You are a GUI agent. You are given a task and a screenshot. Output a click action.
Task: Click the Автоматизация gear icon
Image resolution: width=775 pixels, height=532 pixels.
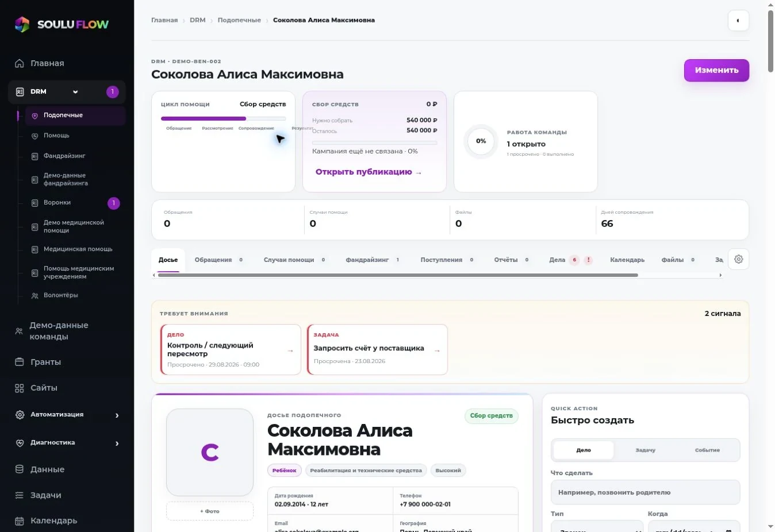tap(20, 415)
